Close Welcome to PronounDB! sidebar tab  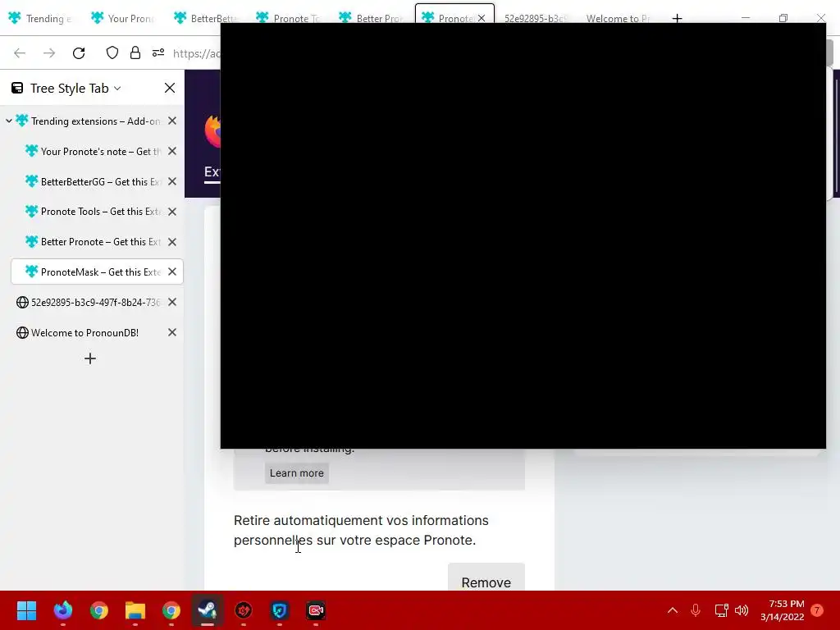click(172, 333)
